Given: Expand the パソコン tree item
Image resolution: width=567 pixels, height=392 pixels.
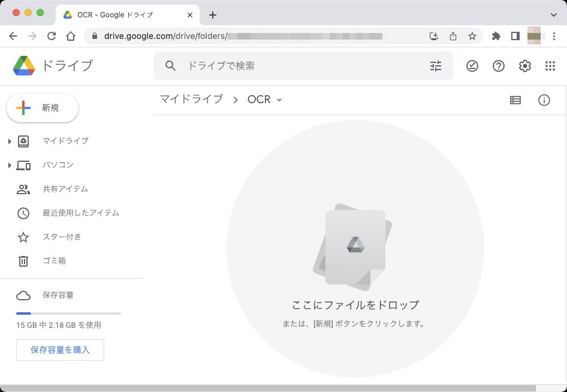Looking at the screenshot, I should (x=8, y=165).
